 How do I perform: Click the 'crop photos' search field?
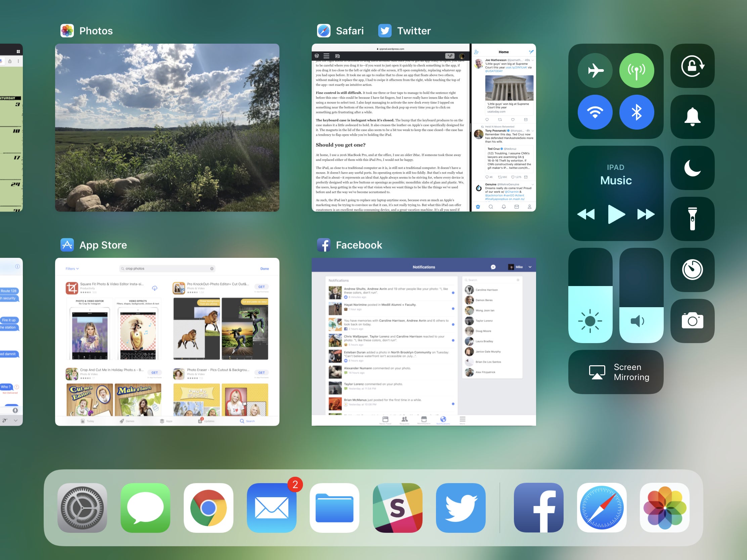tap(167, 269)
